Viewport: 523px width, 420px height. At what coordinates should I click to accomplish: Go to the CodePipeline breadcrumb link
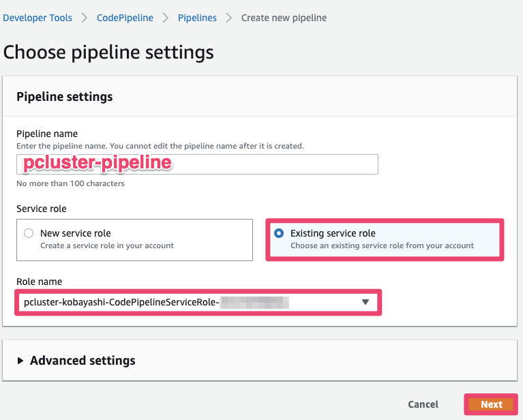coord(123,18)
